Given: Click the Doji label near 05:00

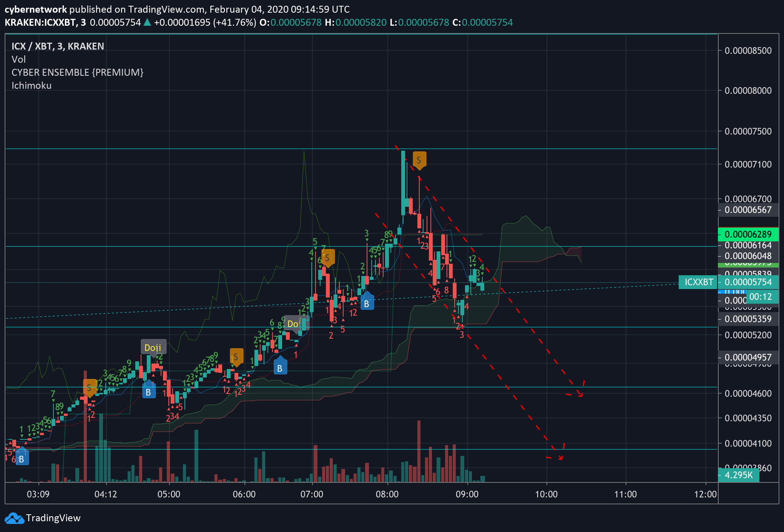Looking at the screenshot, I should (x=153, y=348).
